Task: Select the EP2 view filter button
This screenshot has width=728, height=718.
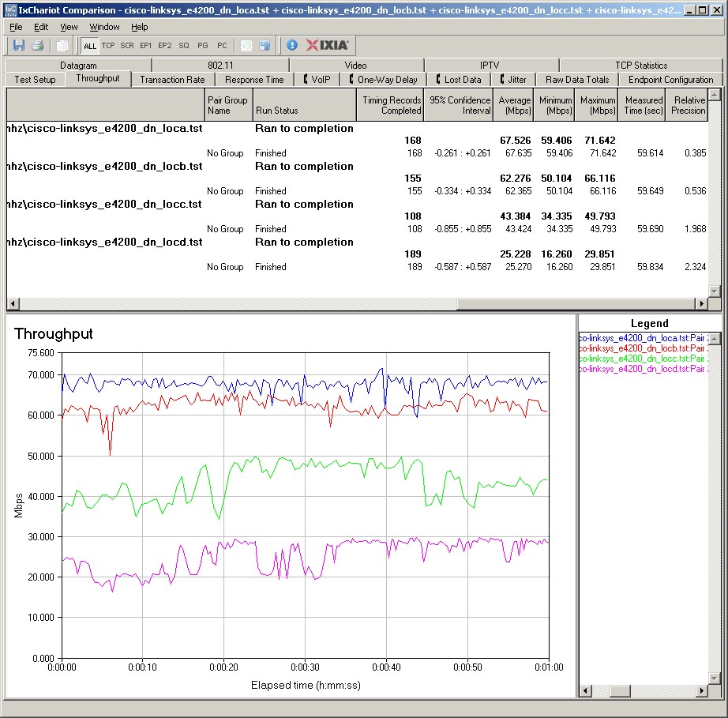Action: click(x=165, y=46)
